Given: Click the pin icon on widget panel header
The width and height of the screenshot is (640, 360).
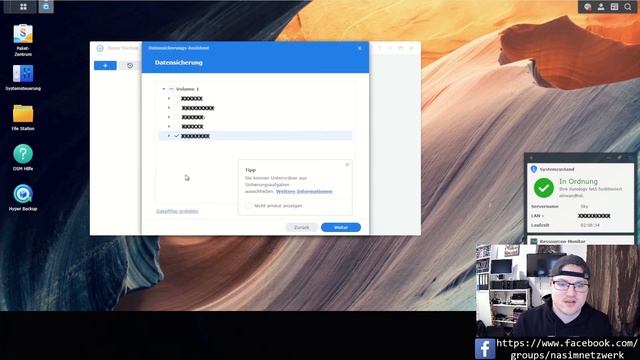Looking at the screenshot, I should pyautogui.click(x=619, y=157).
